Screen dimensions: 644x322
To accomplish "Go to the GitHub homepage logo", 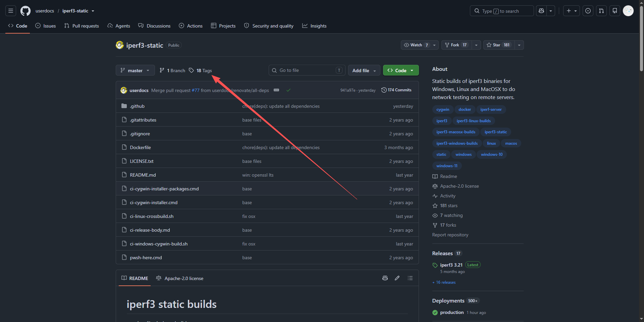I will (25, 11).
